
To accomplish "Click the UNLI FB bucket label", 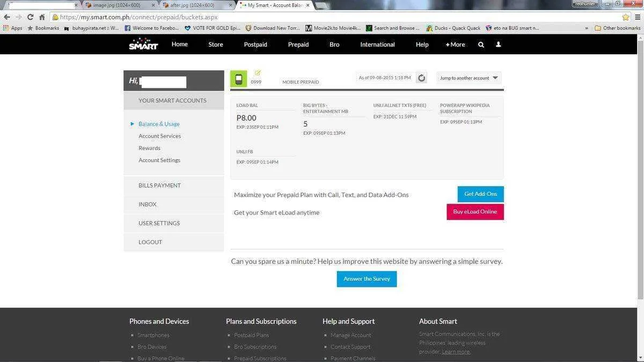I will [245, 152].
